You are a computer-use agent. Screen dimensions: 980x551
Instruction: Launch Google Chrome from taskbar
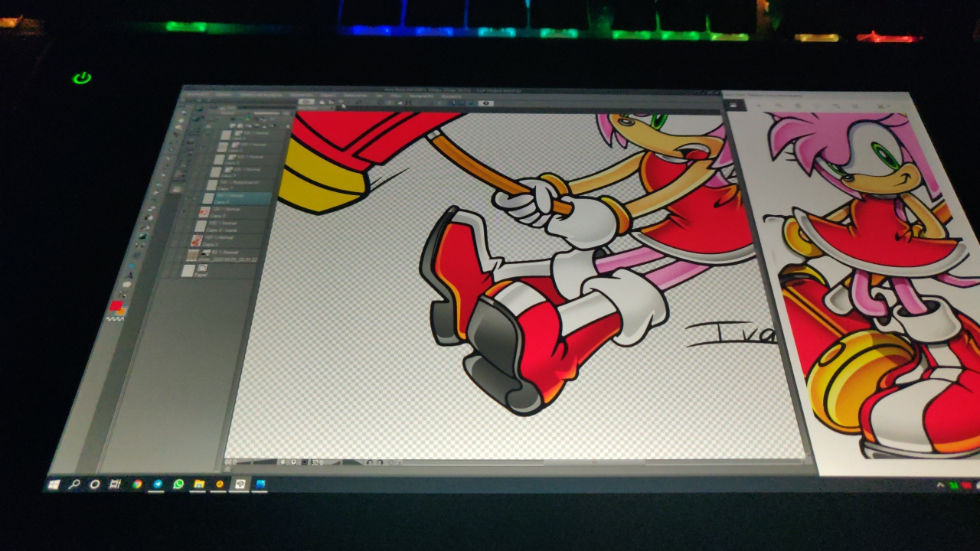pos(137,484)
